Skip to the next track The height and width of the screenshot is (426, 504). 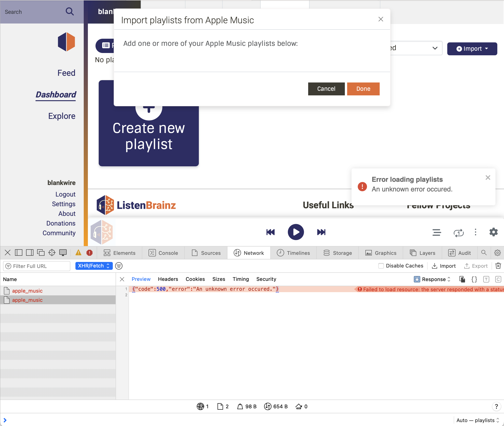tap(321, 232)
